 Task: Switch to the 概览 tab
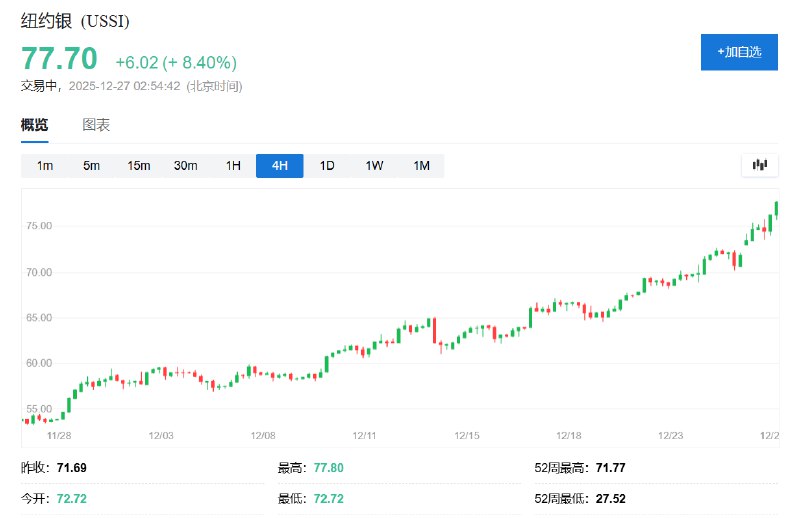coord(34,125)
